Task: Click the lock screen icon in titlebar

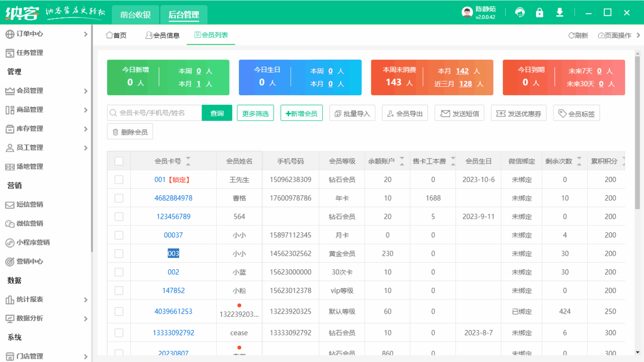Action: [x=539, y=12]
